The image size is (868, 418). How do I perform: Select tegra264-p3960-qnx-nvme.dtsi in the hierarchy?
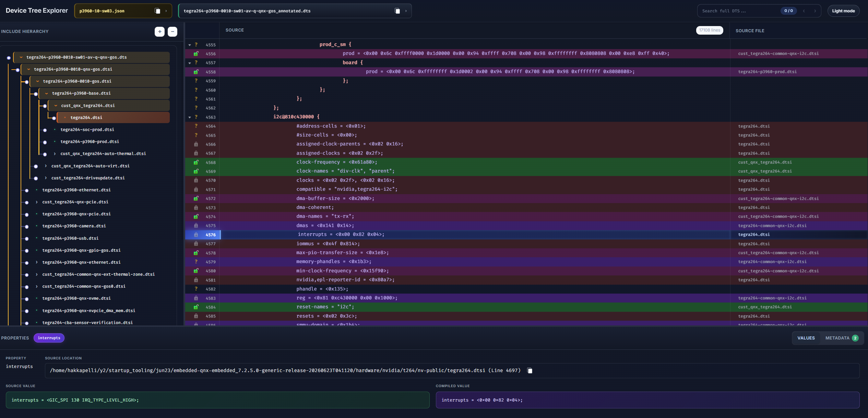coord(76,298)
